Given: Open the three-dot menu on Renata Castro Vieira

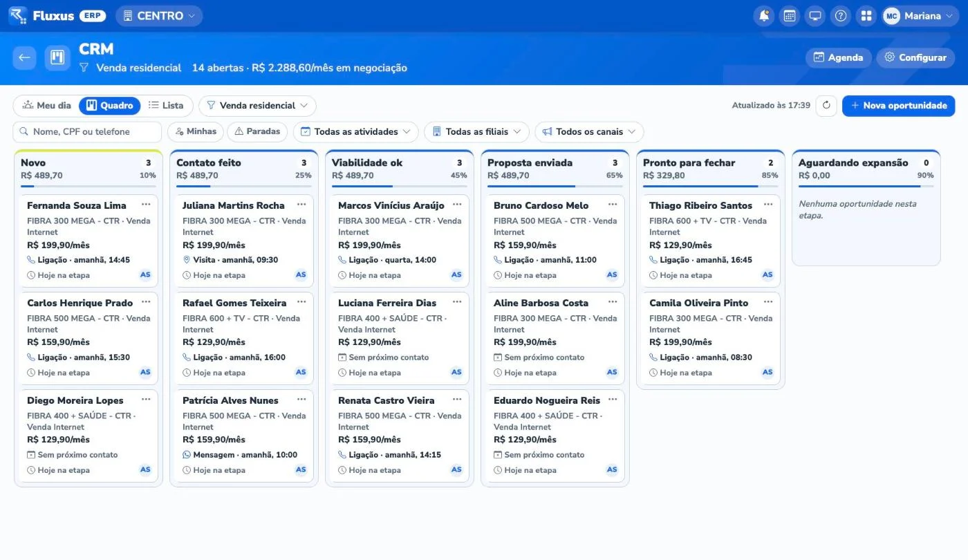Looking at the screenshot, I should pyautogui.click(x=457, y=400).
